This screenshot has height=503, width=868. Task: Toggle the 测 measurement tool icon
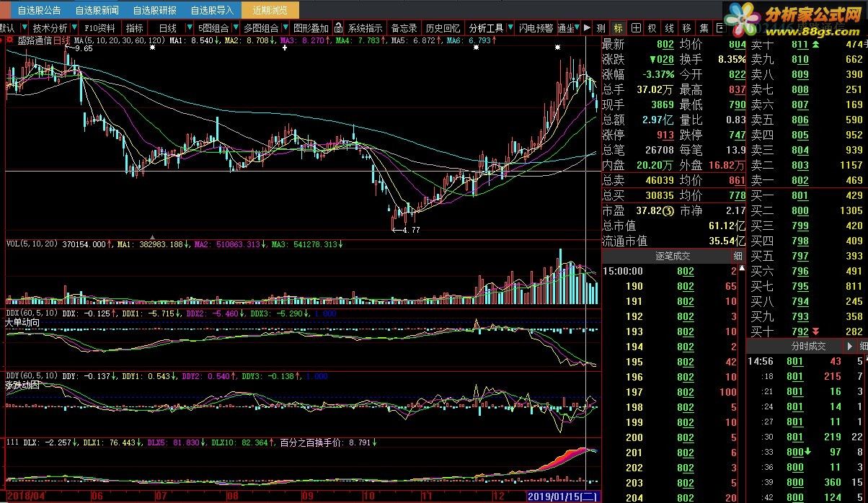(x=601, y=28)
